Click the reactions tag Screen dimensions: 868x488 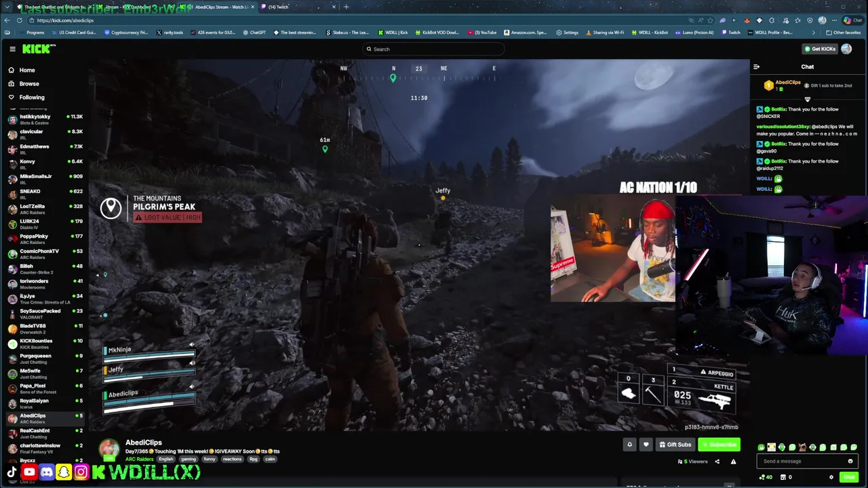click(233, 459)
